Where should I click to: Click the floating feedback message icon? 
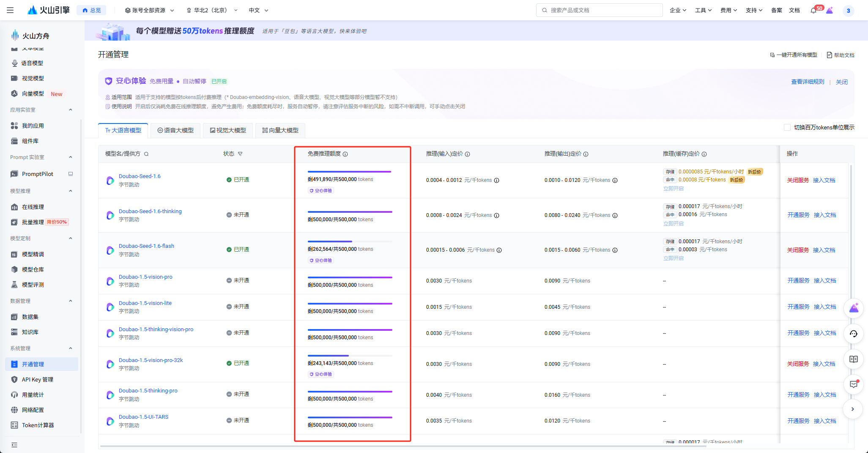pyautogui.click(x=854, y=384)
